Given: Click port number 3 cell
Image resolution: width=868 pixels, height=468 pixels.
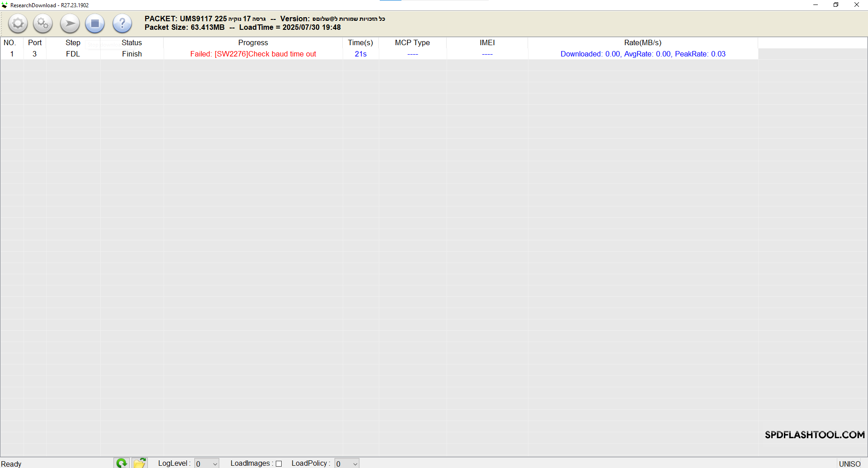Looking at the screenshot, I should pos(35,54).
